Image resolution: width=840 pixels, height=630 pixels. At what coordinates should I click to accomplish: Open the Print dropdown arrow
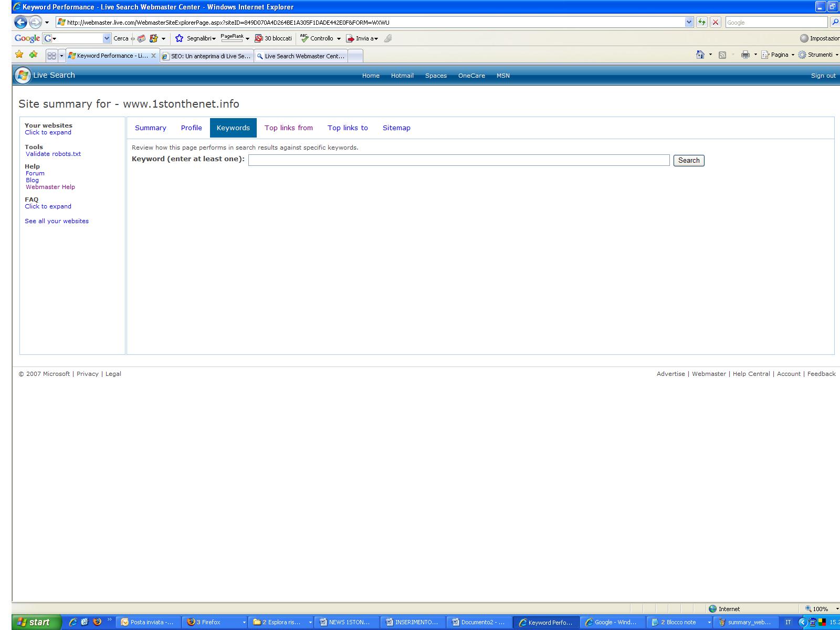click(x=755, y=55)
